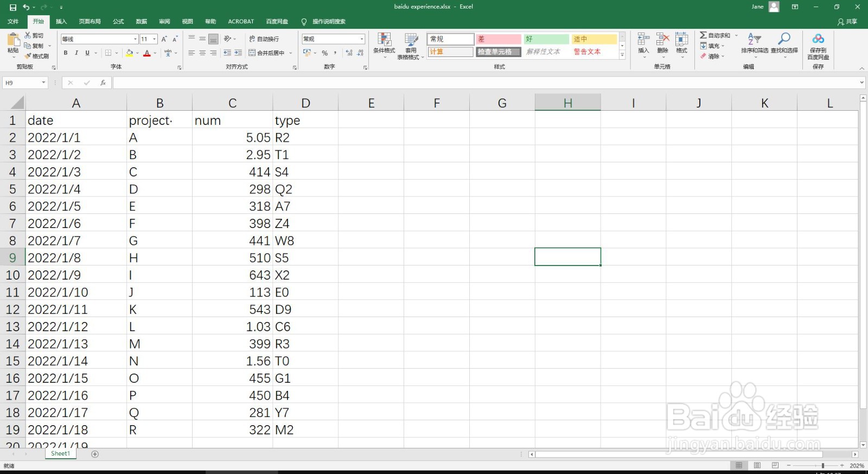This screenshot has width=868, height=474.
Task: Open the font name dropdown 等线
Action: tap(135, 39)
